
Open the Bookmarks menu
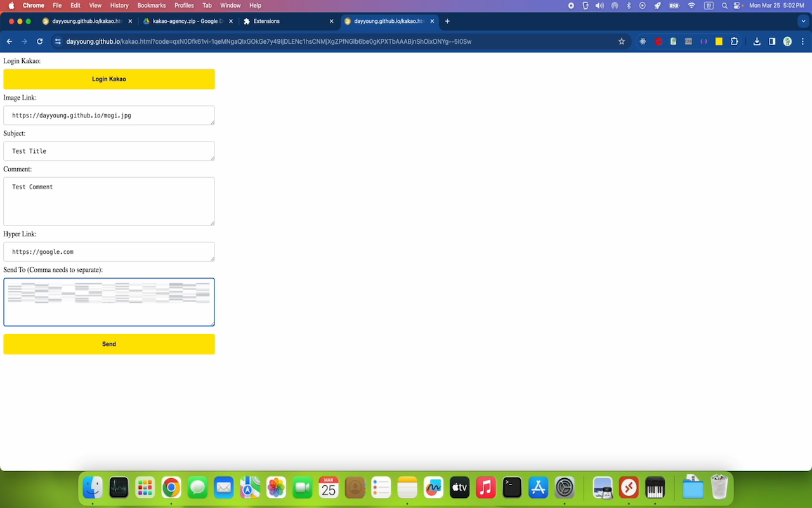152,5
